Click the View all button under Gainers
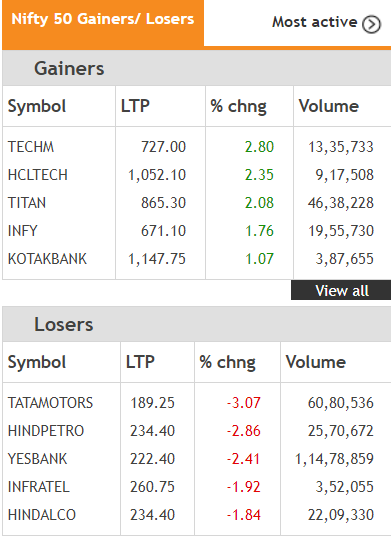This screenshot has height=536, width=391. click(x=341, y=291)
